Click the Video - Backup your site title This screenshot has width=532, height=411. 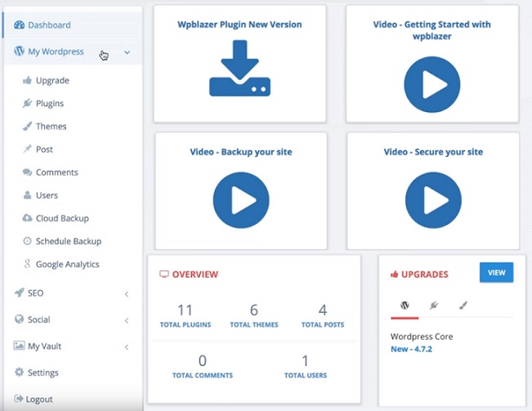tap(241, 152)
